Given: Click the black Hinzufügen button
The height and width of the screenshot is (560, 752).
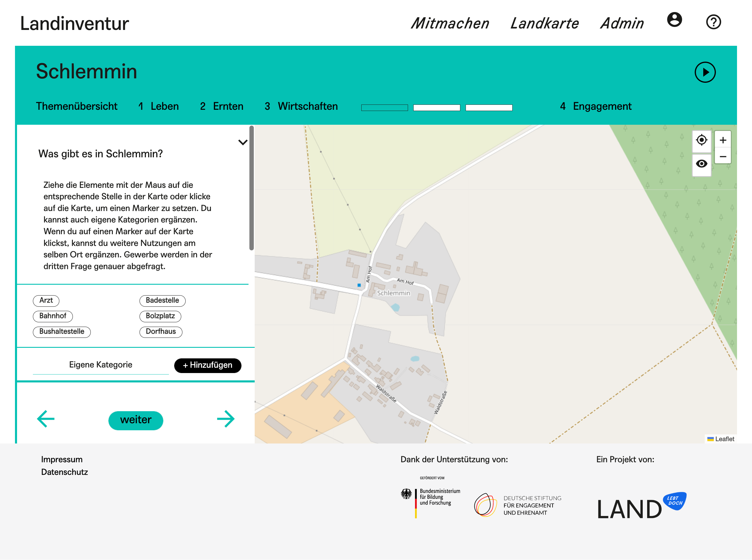Looking at the screenshot, I should pos(208,365).
